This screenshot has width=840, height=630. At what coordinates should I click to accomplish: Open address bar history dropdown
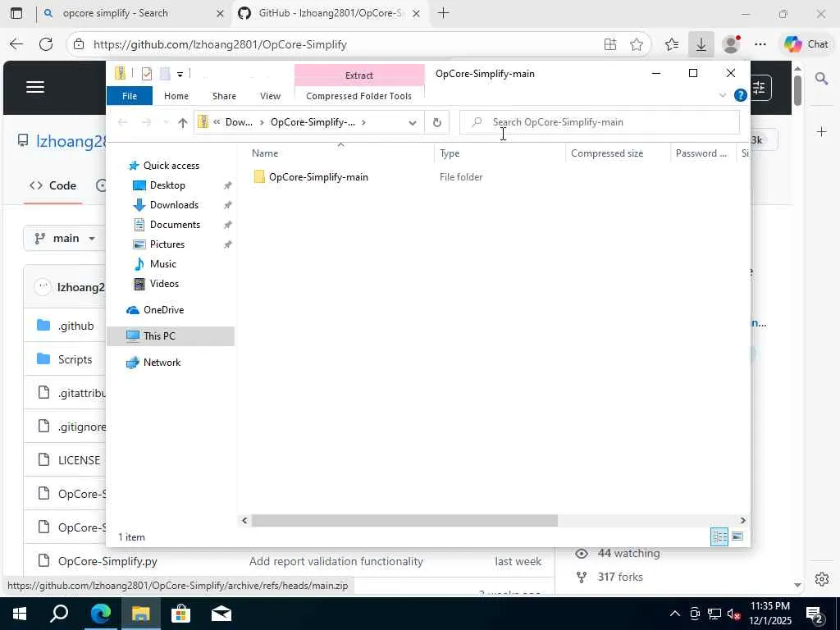coord(413,123)
